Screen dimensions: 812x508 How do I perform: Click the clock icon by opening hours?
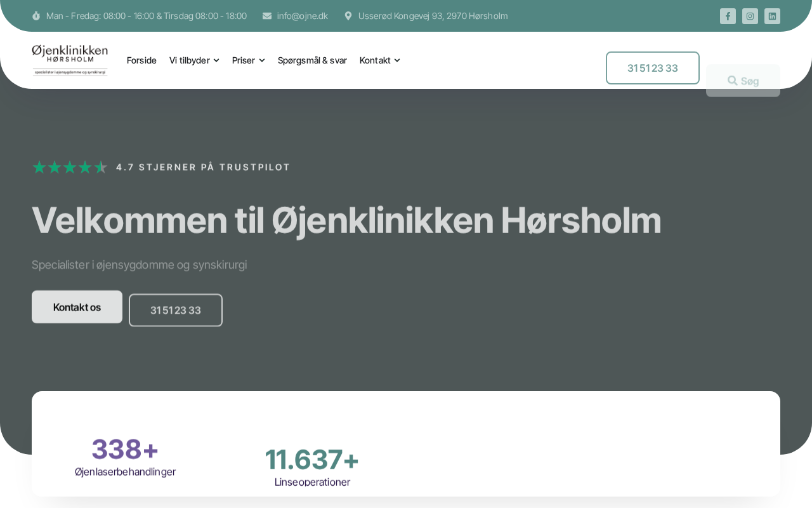point(36,16)
